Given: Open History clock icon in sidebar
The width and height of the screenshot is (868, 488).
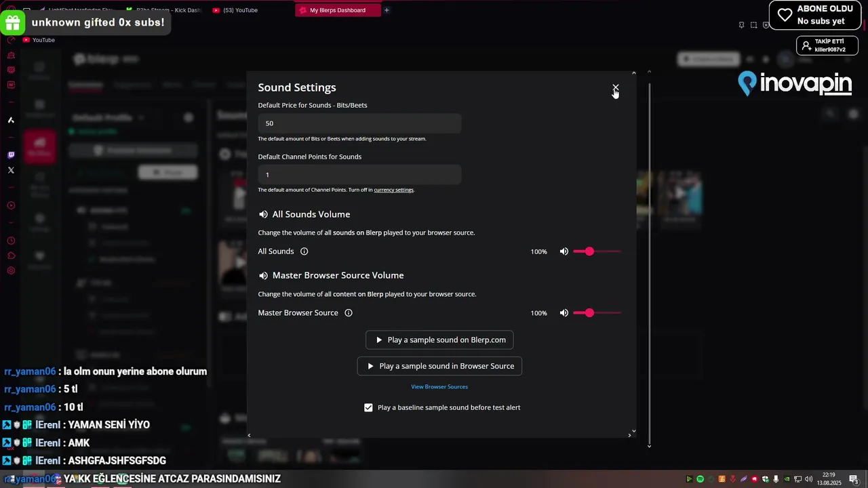Looking at the screenshot, I should click(x=11, y=241).
